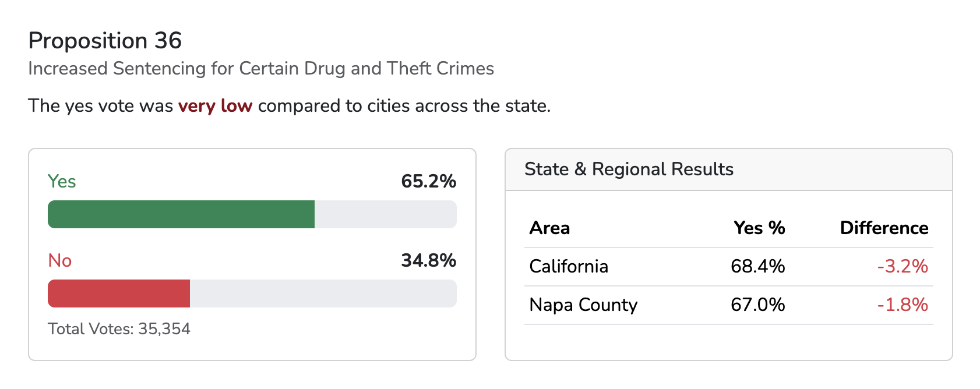This screenshot has width=980, height=389.
Task: Click the 'very low' highlighted text
Action: point(215,106)
